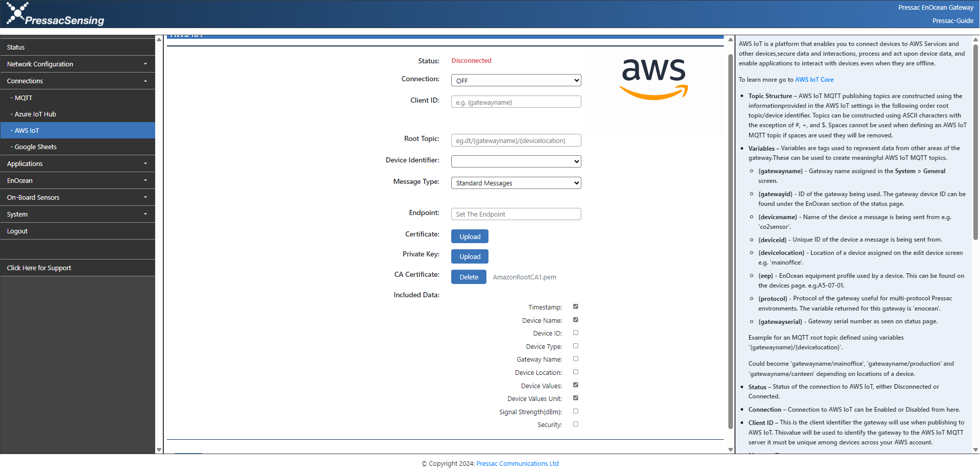Enable the Device ID checkbox
980x474 pixels.
(575, 333)
